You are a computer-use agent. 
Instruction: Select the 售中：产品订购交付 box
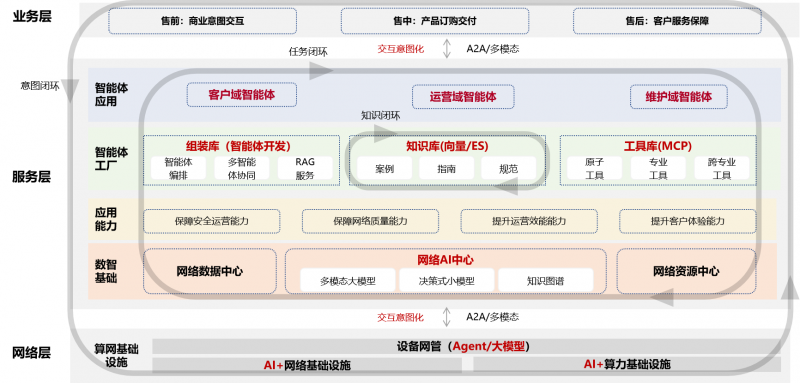435,21
